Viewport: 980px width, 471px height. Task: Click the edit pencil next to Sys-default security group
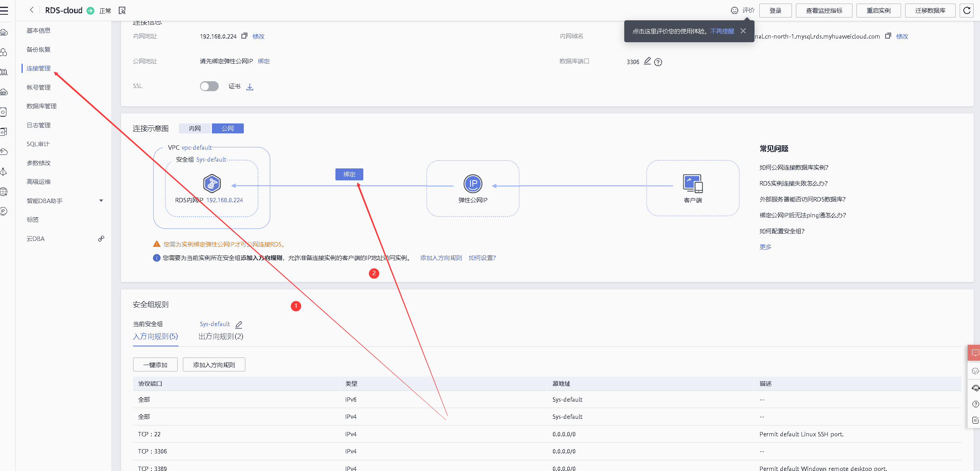click(x=239, y=324)
